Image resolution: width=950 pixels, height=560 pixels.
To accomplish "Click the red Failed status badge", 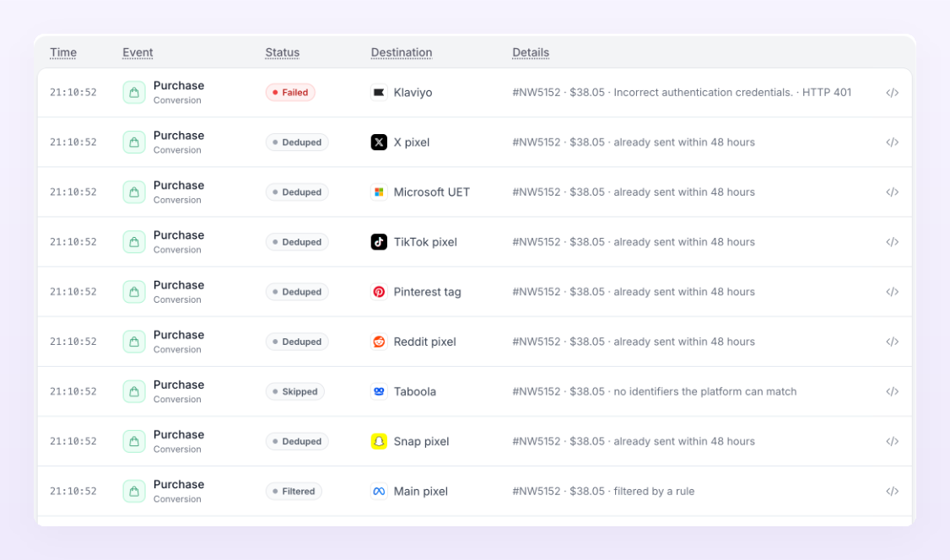I will coord(290,93).
